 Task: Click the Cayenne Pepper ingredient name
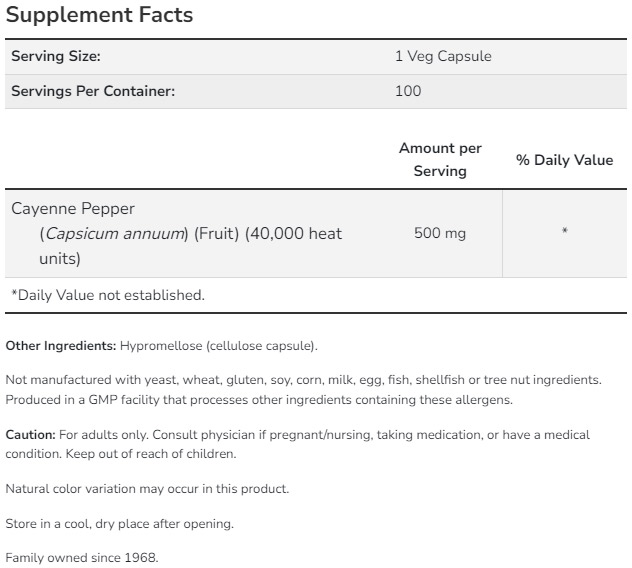(73, 209)
